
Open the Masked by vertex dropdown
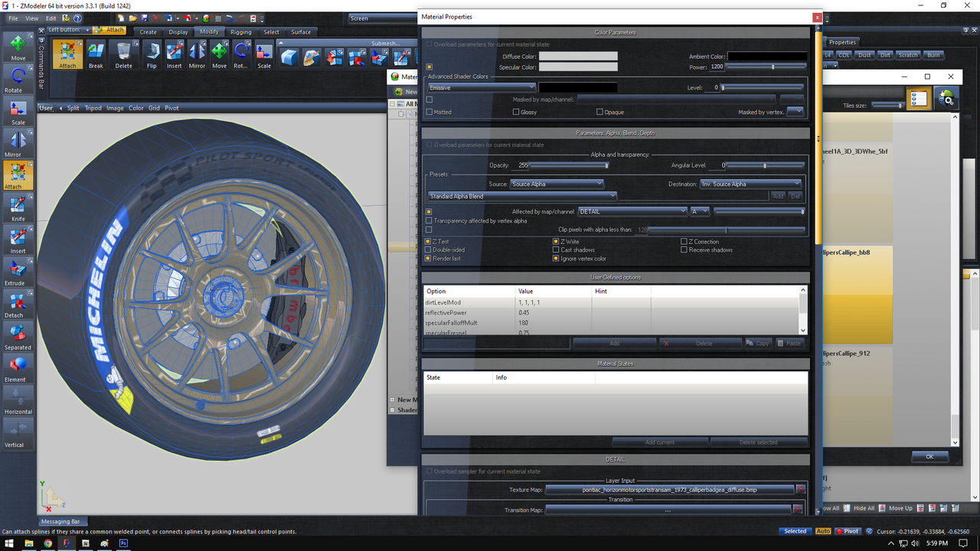pyautogui.click(x=795, y=112)
